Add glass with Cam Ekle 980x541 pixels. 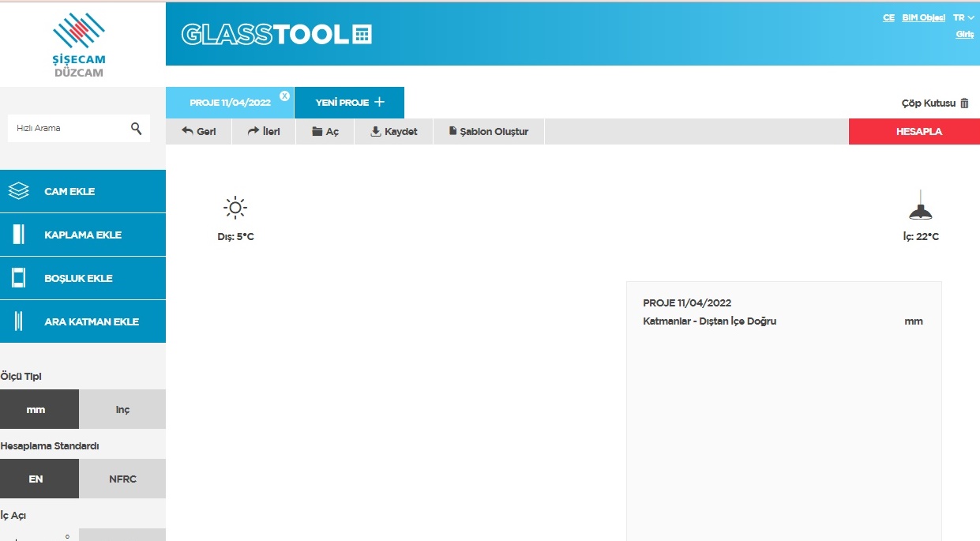point(83,191)
